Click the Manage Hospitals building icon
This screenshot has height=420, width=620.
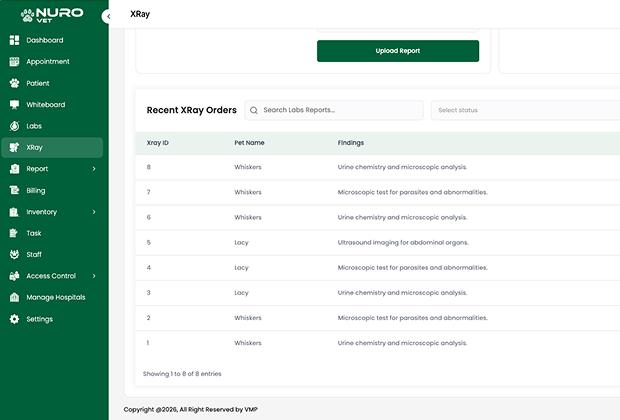coord(14,297)
